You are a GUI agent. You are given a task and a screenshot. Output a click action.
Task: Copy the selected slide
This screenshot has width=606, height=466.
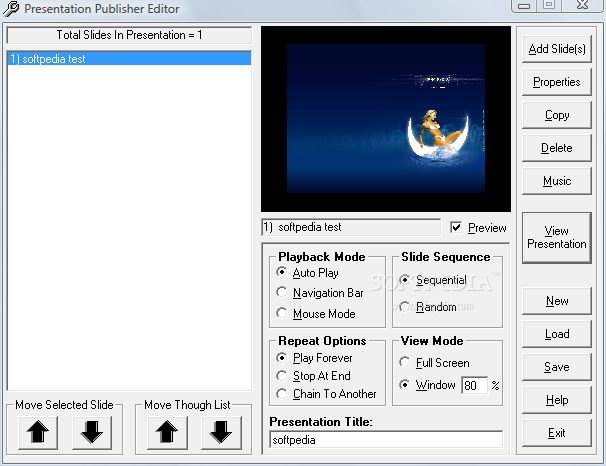tap(557, 115)
